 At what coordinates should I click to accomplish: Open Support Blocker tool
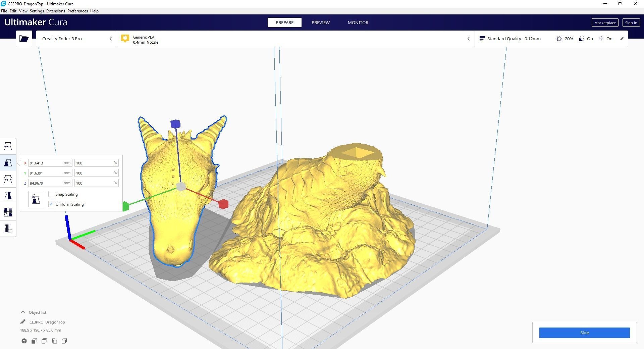[x=8, y=229]
